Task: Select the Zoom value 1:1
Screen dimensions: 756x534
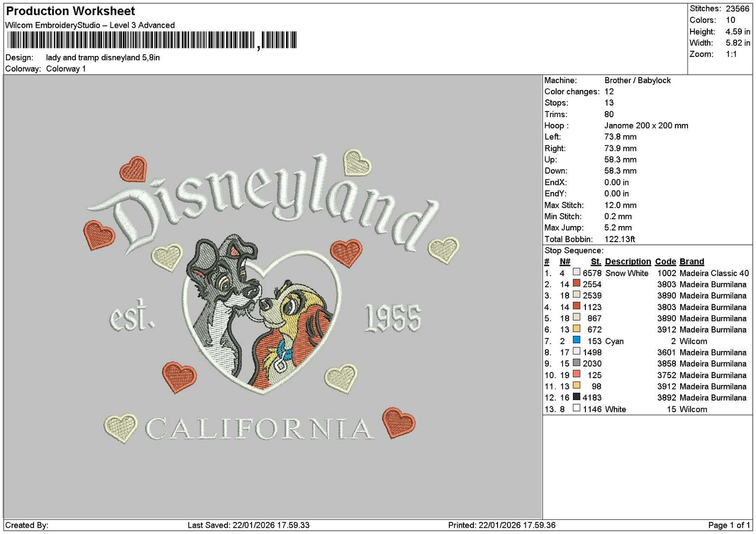Action: point(731,54)
